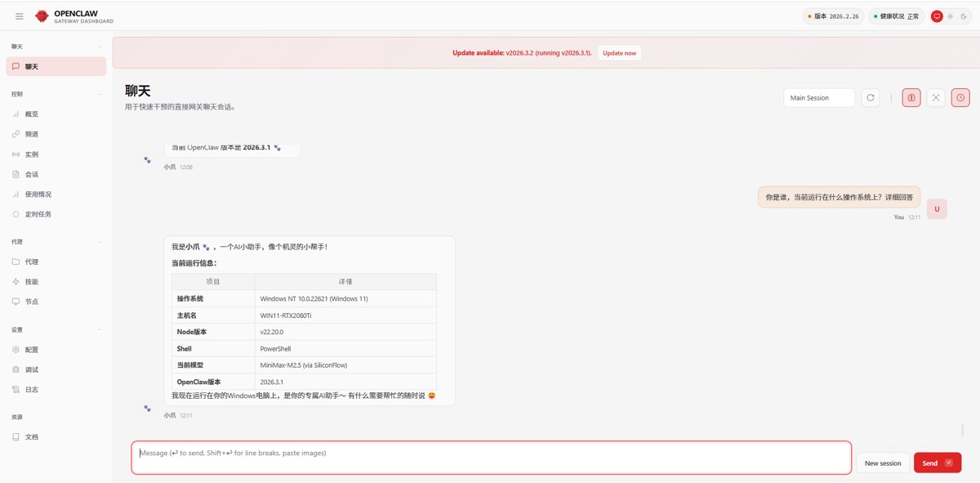Click the v22.20.0 Node version cell

tap(345, 332)
